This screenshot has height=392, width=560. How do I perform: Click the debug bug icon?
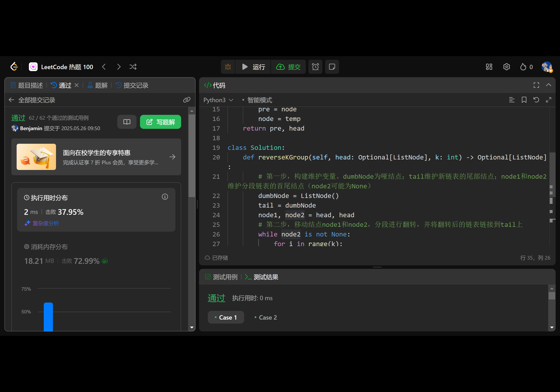(x=228, y=67)
